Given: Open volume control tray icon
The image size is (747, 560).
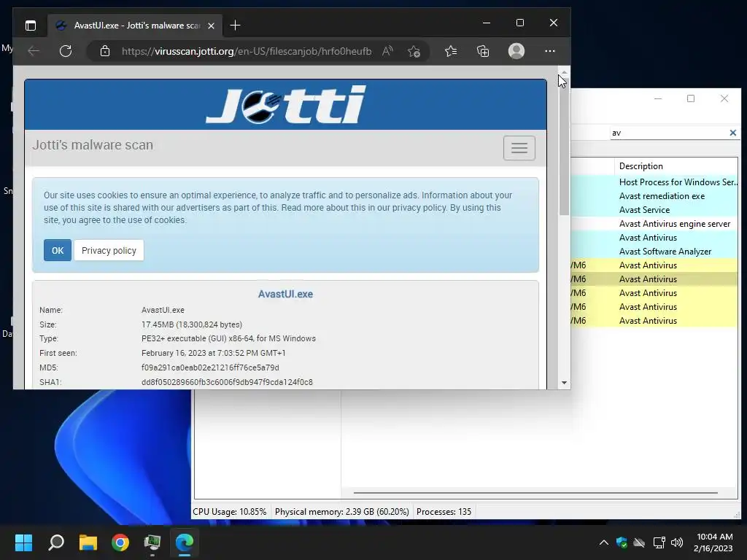Looking at the screenshot, I should 677,542.
